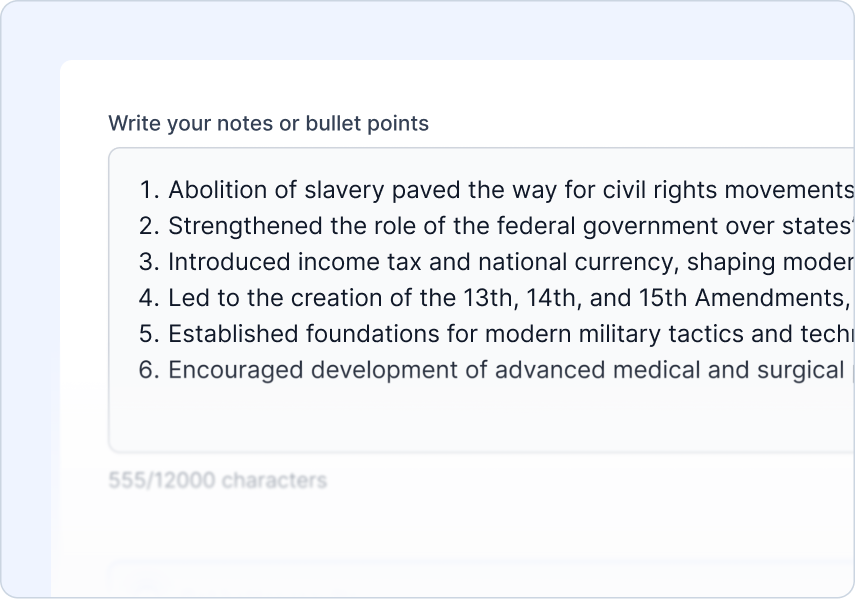Click the rounded border of the text area
Viewport: 855px width, 599px height.
tap(108, 300)
